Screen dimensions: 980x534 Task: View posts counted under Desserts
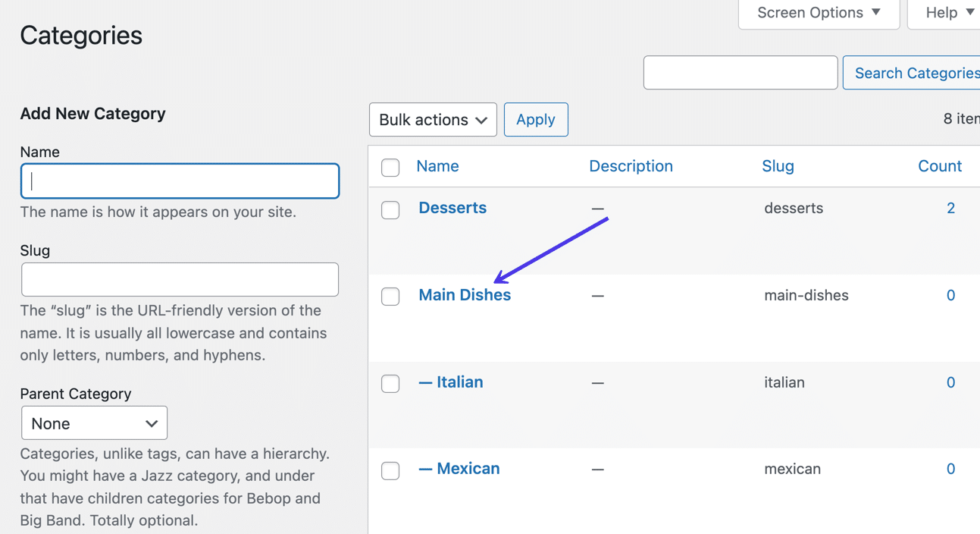tap(950, 207)
